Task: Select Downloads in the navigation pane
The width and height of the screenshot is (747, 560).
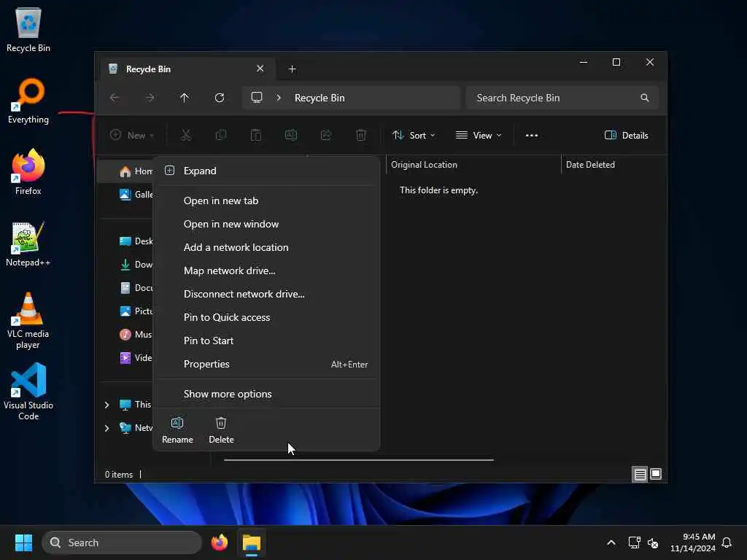Action: pos(125,264)
